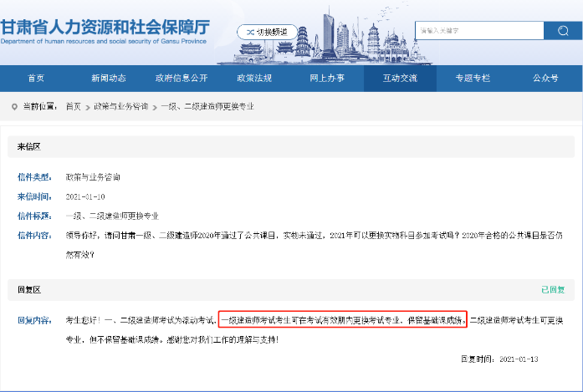Open the 公众号 navigation item

click(x=545, y=78)
